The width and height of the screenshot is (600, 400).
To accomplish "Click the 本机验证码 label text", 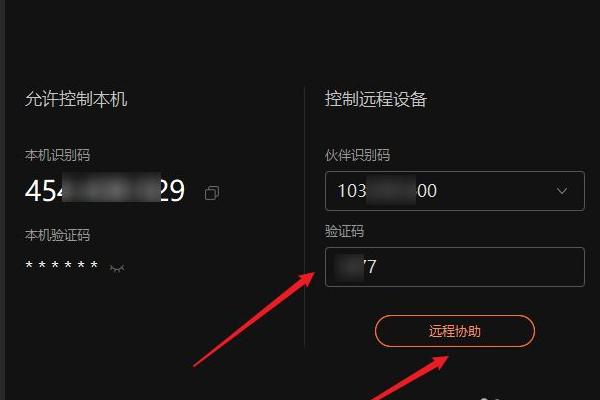I will [x=57, y=235].
